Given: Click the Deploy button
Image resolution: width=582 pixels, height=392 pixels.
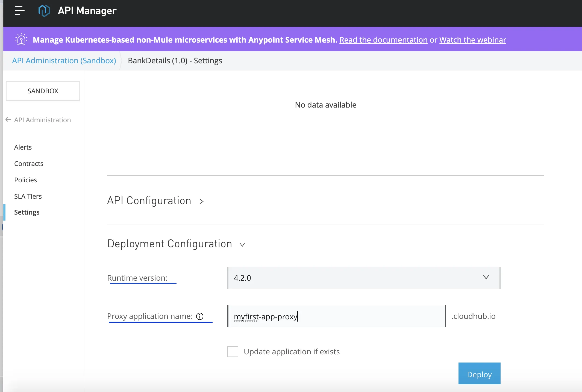Looking at the screenshot, I should click(x=480, y=373).
